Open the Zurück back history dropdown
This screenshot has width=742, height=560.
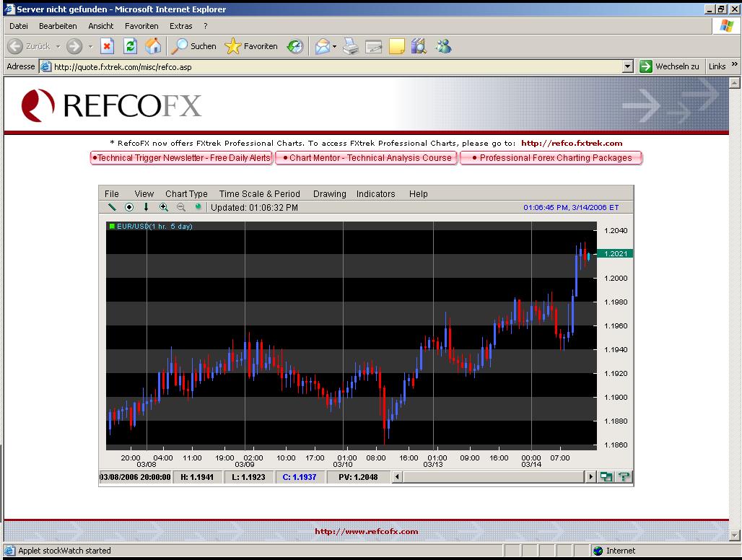point(57,47)
